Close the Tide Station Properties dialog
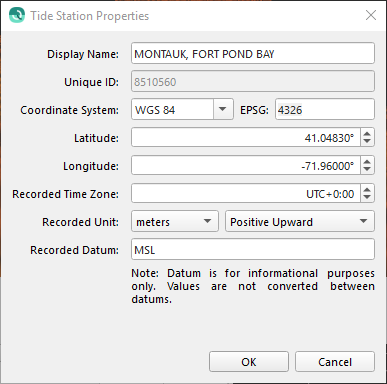Image resolution: width=387 pixels, height=384 pixels. coord(371,15)
